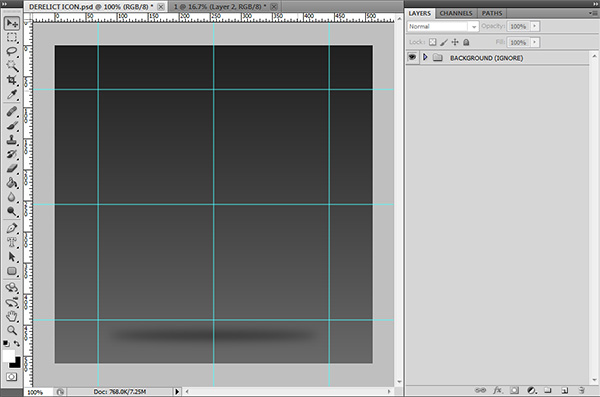
Task: Create a new layer
Action: tap(564, 390)
